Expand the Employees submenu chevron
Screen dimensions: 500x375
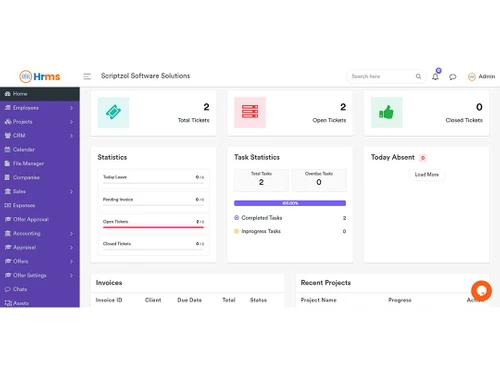coord(71,108)
